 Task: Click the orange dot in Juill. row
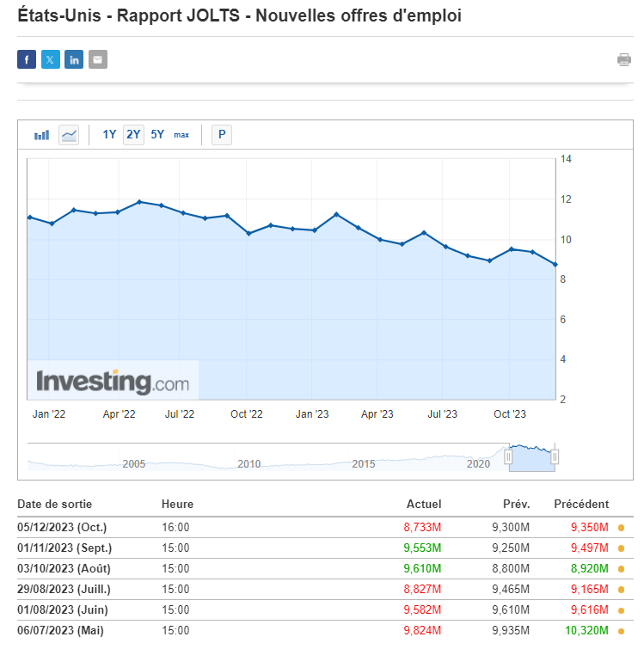(x=621, y=590)
